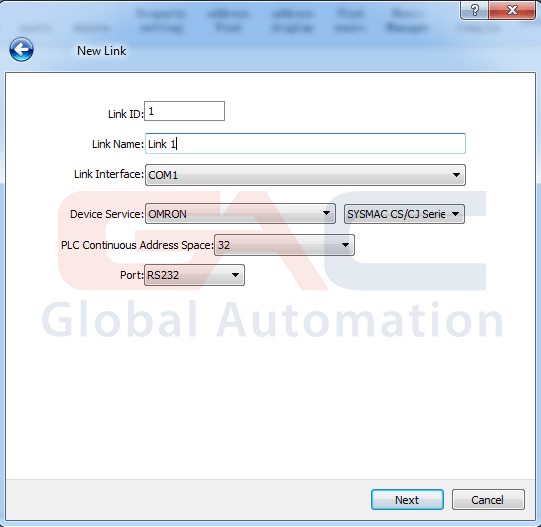Close the New Link dialog window
Screen dimensions: 541x527
point(512,10)
